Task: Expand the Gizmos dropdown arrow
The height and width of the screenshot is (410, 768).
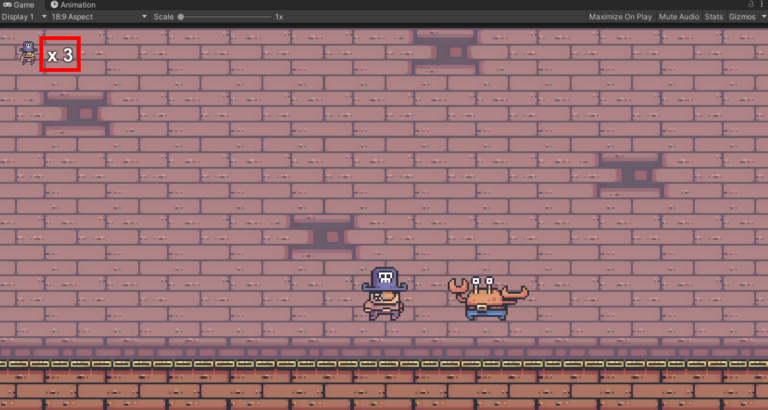Action: click(x=763, y=17)
